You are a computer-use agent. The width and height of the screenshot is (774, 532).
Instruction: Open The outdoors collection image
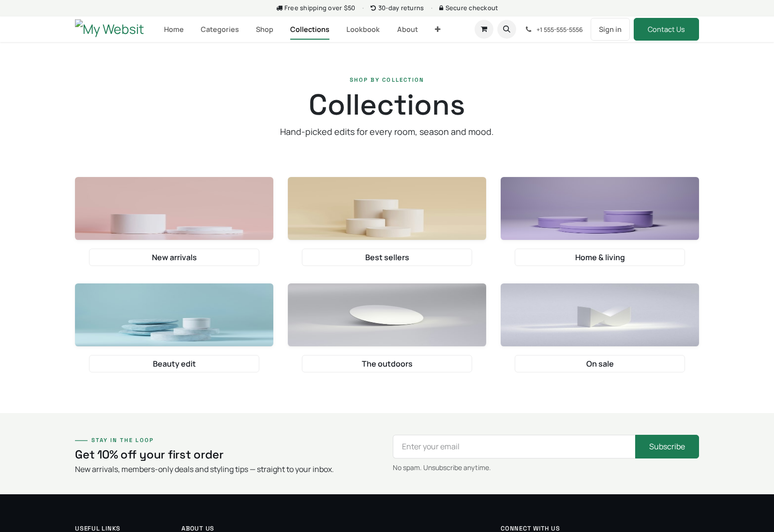(387, 315)
